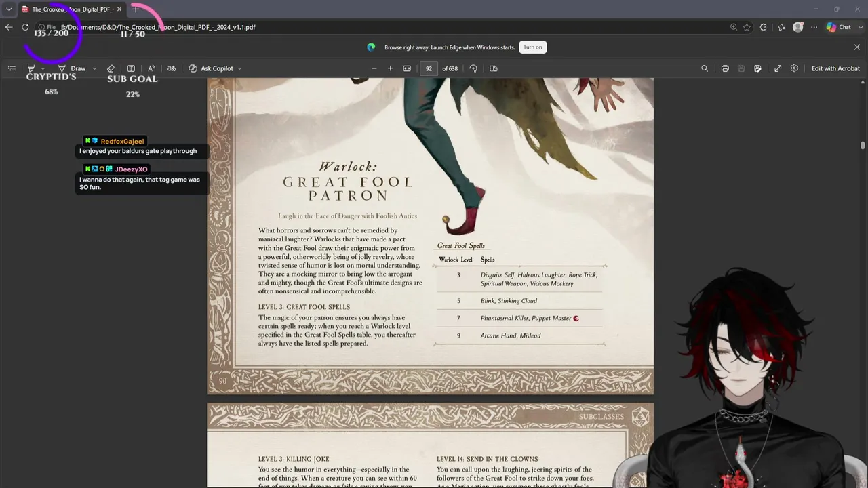Open a new browser tab
Screen dimensions: 868x488
click(135, 9)
